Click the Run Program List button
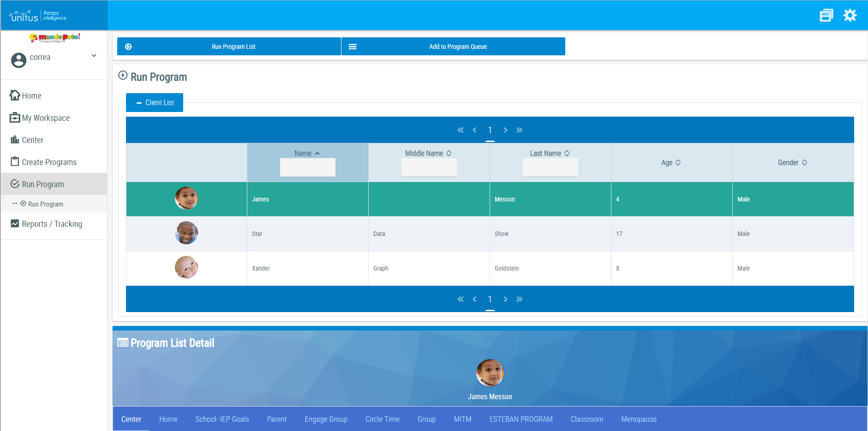 pyautogui.click(x=228, y=46)
